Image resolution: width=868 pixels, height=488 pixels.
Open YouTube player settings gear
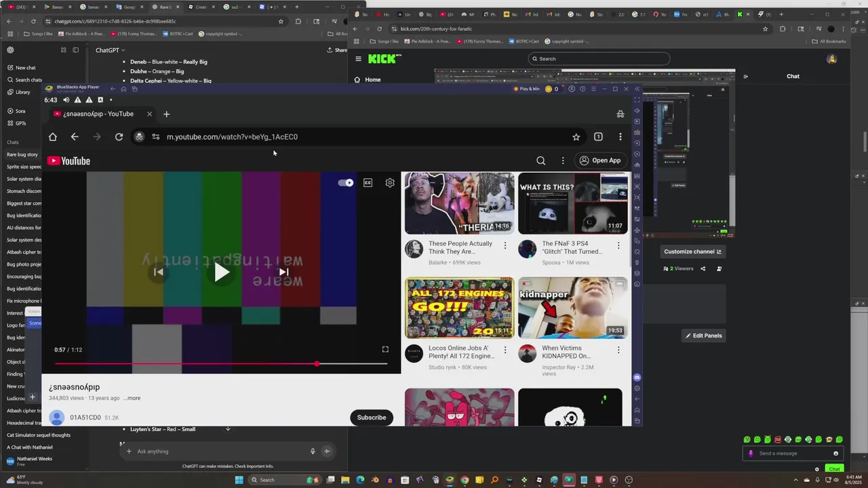390,182
